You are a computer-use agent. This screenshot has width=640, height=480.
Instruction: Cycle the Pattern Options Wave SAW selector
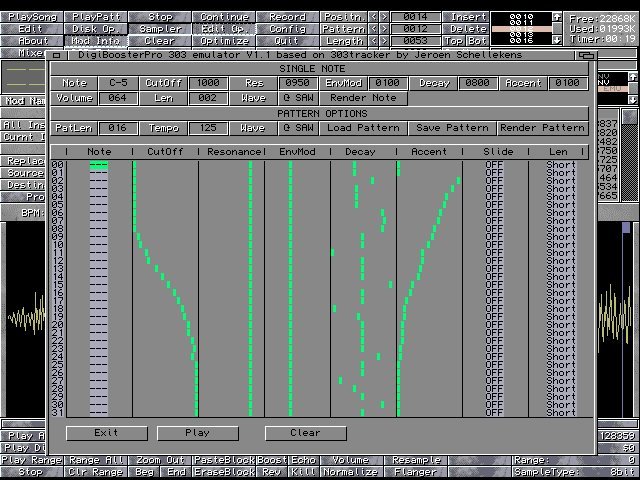coord(297,128)
